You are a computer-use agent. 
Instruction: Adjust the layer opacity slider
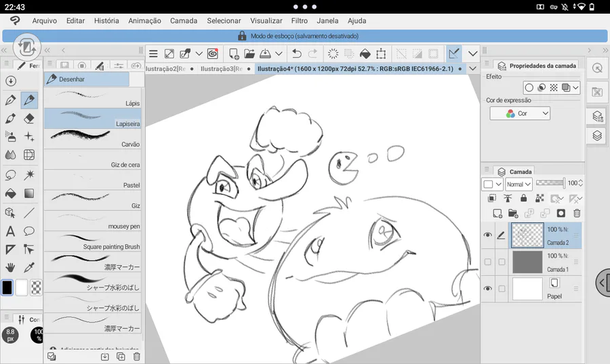coord(550,183)
